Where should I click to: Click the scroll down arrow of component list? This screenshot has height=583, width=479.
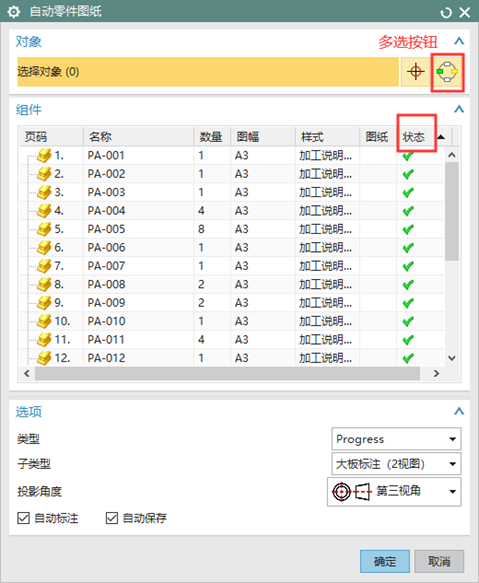click(x=452, y=358)
